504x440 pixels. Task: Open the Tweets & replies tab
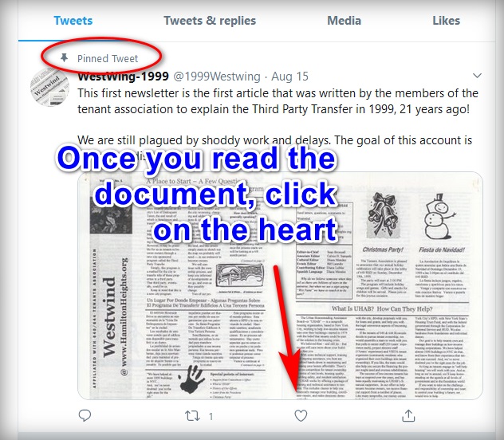(210, 21)
